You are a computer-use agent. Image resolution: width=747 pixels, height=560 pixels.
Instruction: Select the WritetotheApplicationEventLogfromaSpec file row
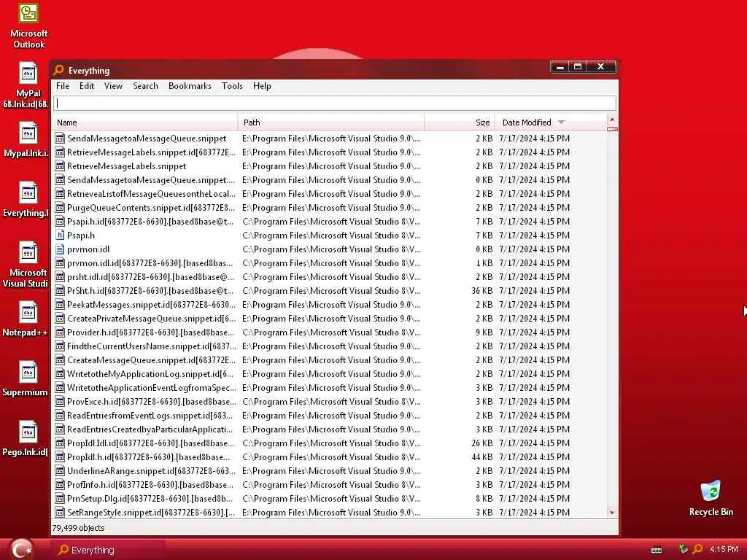coord(330,388)
